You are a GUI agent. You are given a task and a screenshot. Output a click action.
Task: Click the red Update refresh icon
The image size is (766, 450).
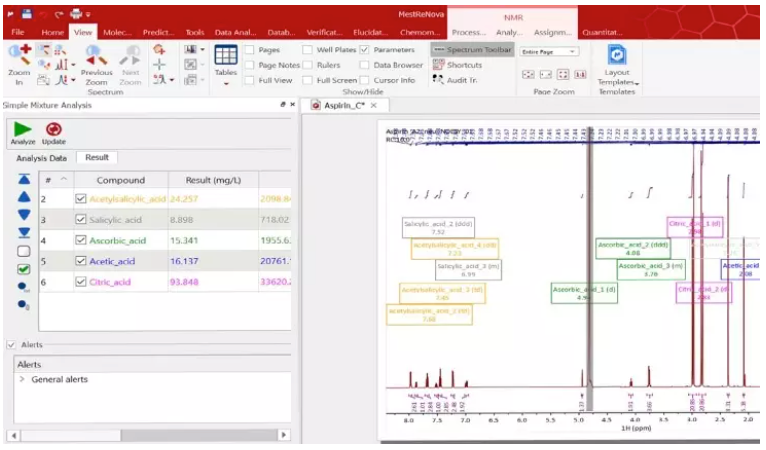pos(53,129)
